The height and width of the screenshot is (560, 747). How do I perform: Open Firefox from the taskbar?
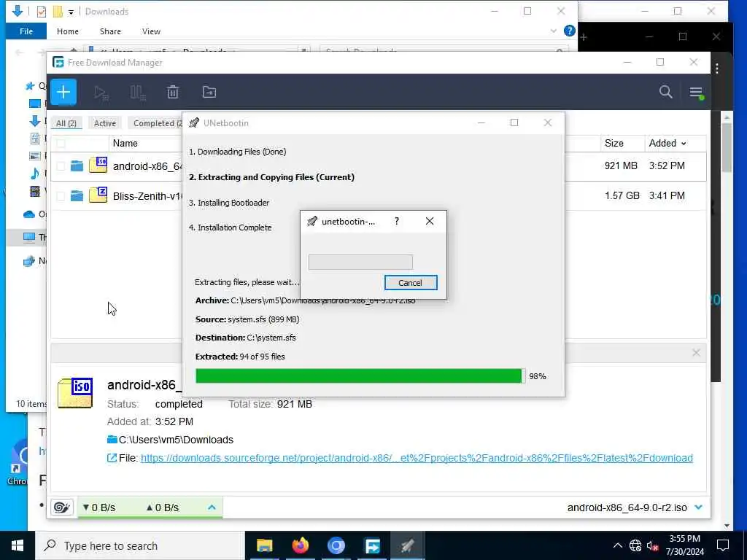pos(300,545)
